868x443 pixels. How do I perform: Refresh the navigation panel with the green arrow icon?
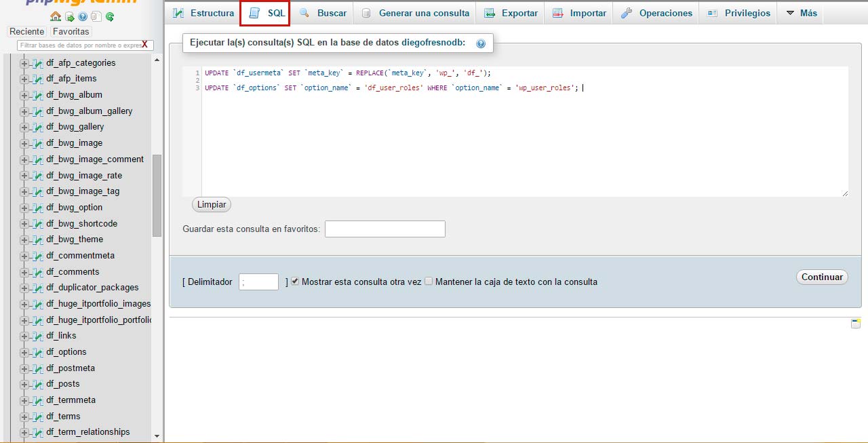click(111, 17)
